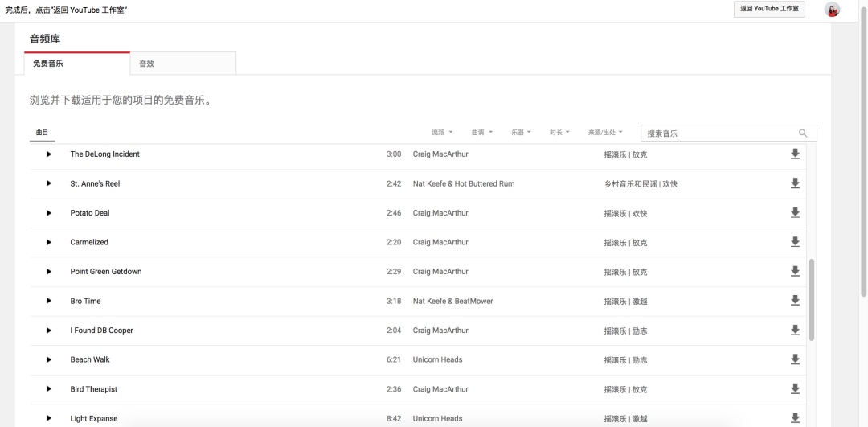Click the Bro Time title
Viewport: 868px width, 427px height.
pos(85,301)
